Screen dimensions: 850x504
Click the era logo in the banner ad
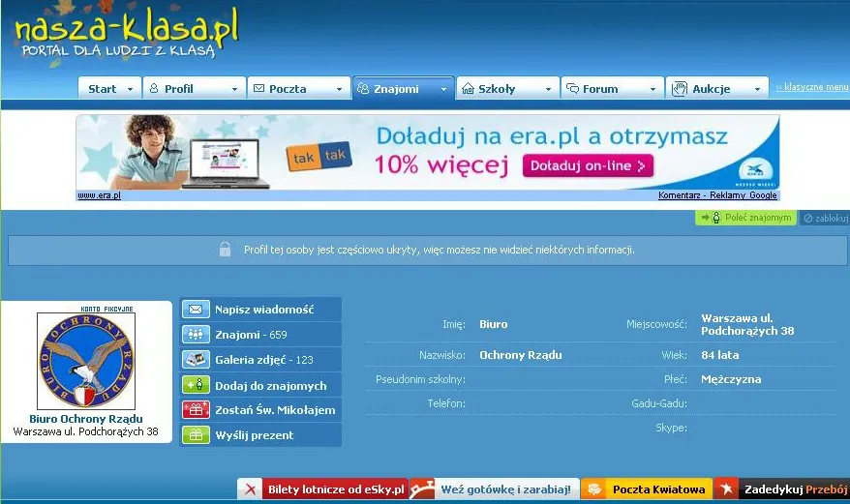pyautogui.click(x=755, y=172)
